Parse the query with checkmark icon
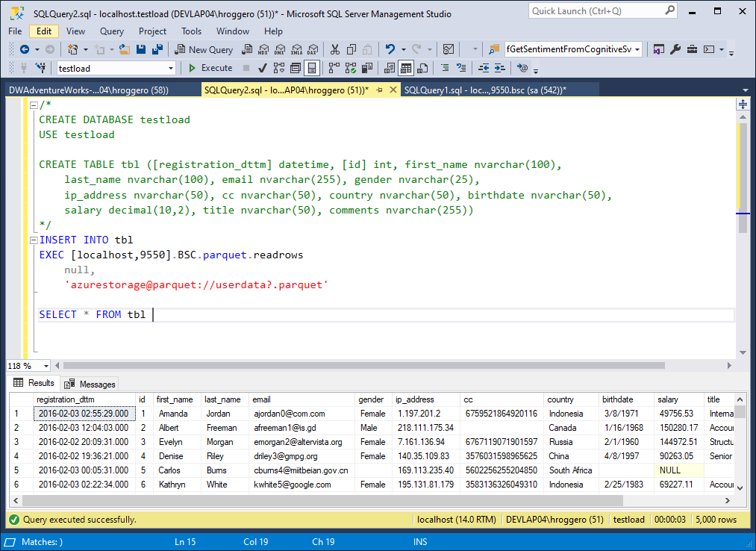The image size is (756, 551). click(262, 68)
